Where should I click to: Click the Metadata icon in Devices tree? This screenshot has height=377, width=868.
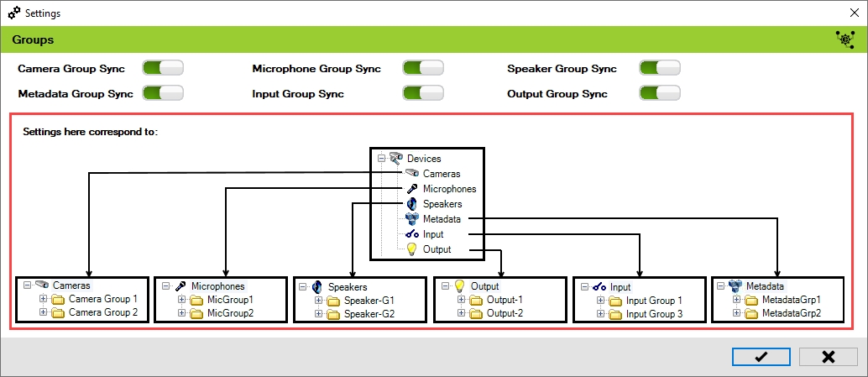(411, 219)
